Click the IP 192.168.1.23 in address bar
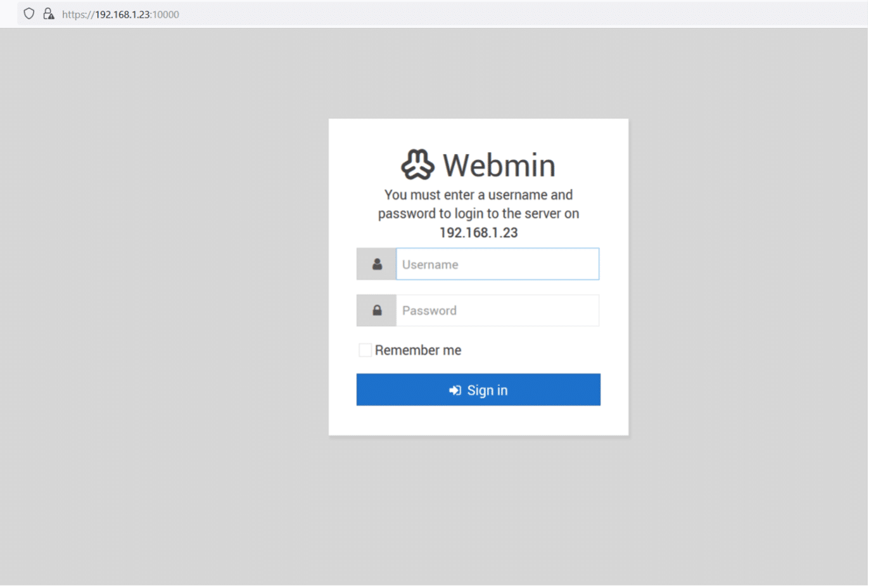 click(122, 15)
